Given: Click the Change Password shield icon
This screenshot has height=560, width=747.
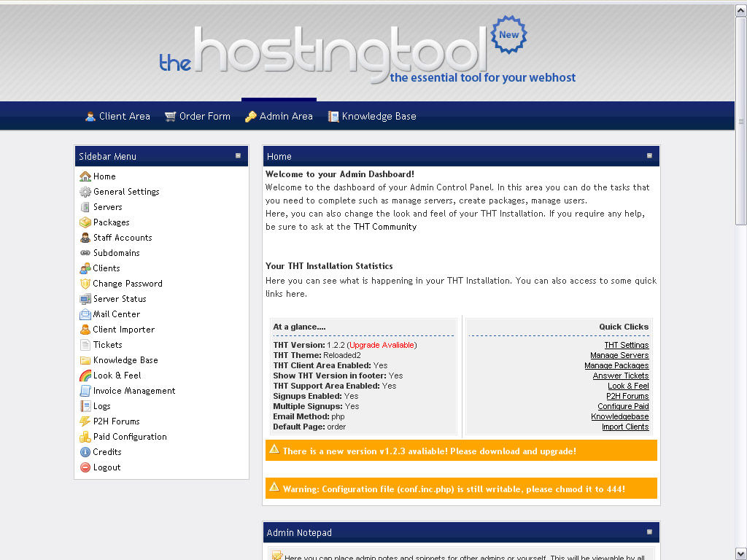Looking at the screenshot, I should point(85,284).
